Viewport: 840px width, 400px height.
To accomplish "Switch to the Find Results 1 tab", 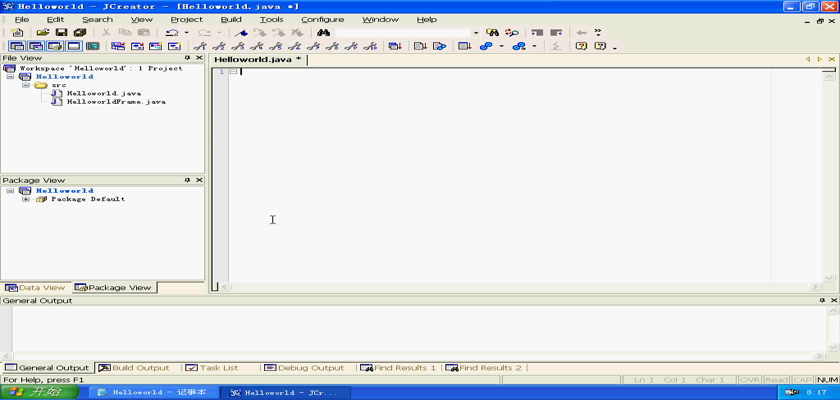I will [x=398, y=368].
